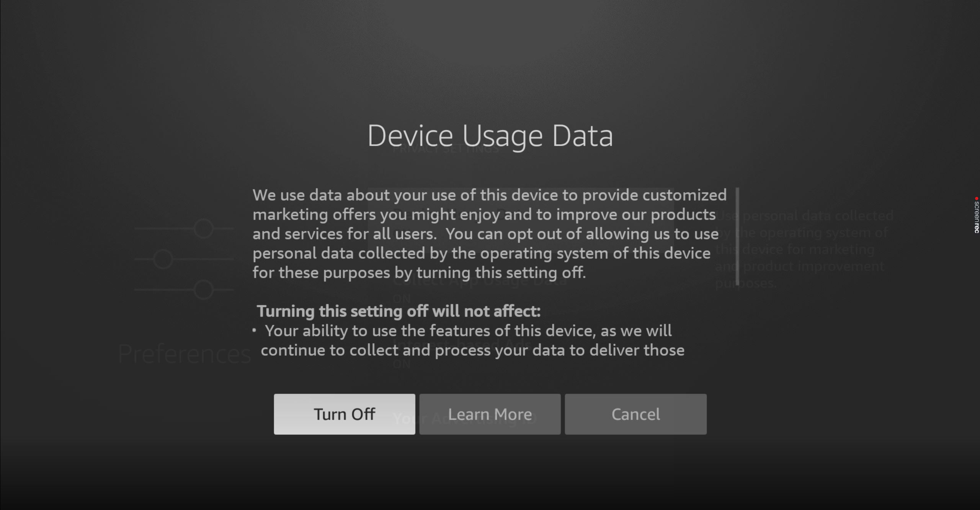980x510 pixels.
Task: Click the Turn Off button
Action: (x=344, y=414)
